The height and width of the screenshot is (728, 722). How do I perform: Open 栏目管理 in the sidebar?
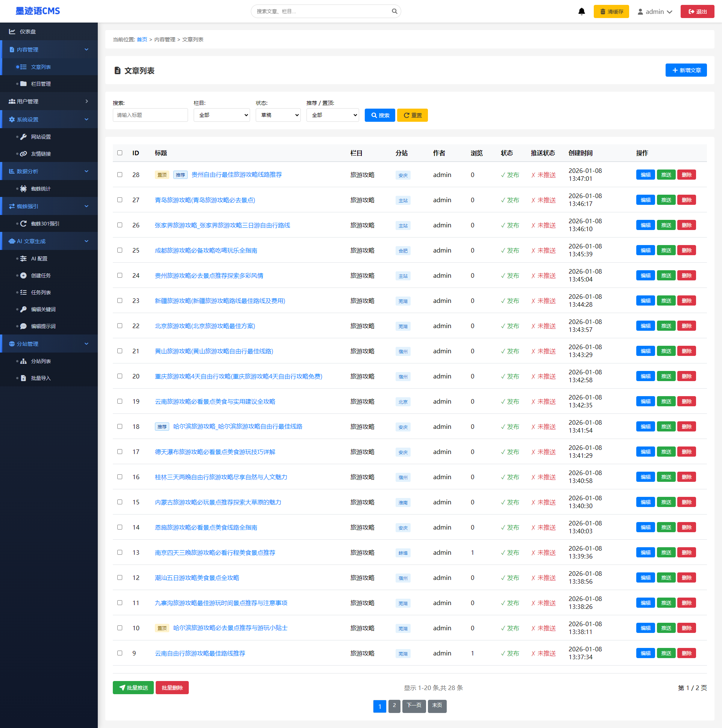(41, 84)
